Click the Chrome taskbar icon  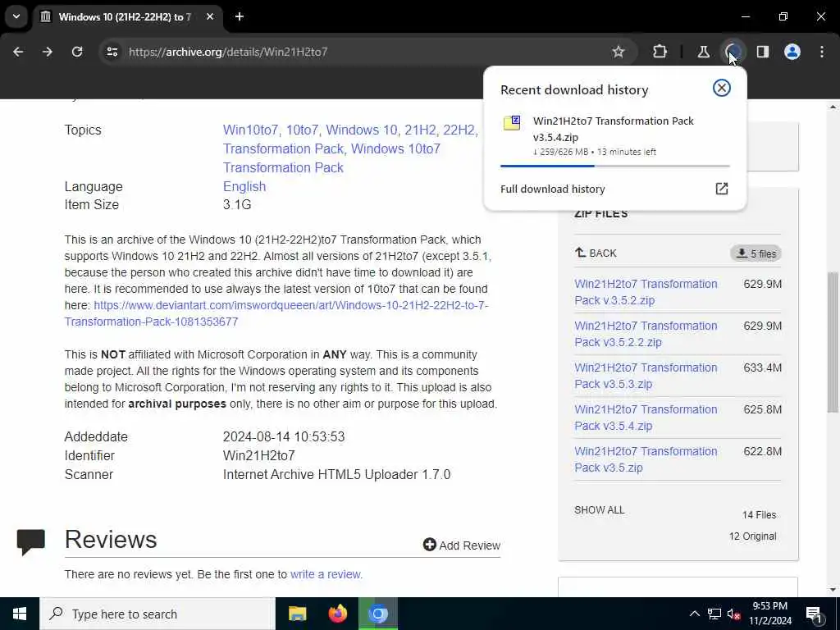pos(378,614)
